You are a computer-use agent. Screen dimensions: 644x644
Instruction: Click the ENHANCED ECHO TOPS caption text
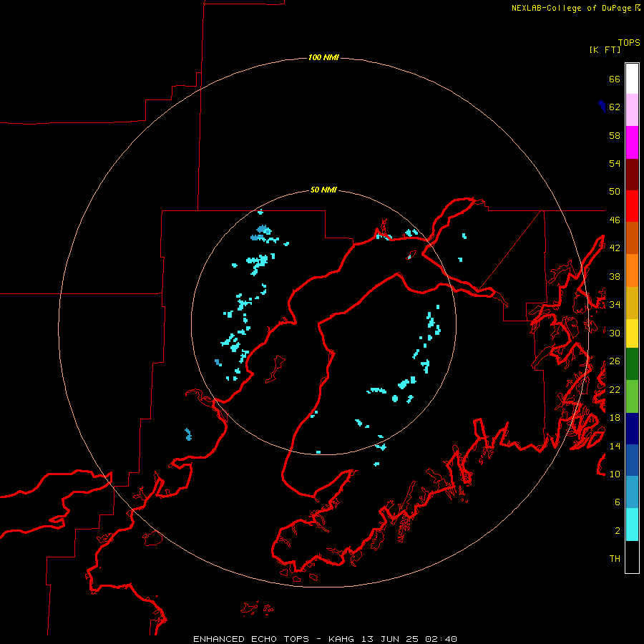[251, 639]
